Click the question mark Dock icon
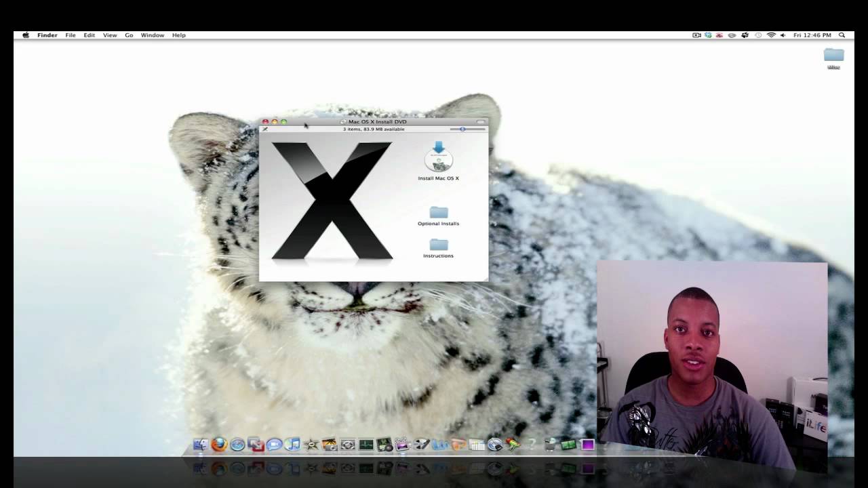The height and width of the screenshot is (488, 868). pos(532,445)
